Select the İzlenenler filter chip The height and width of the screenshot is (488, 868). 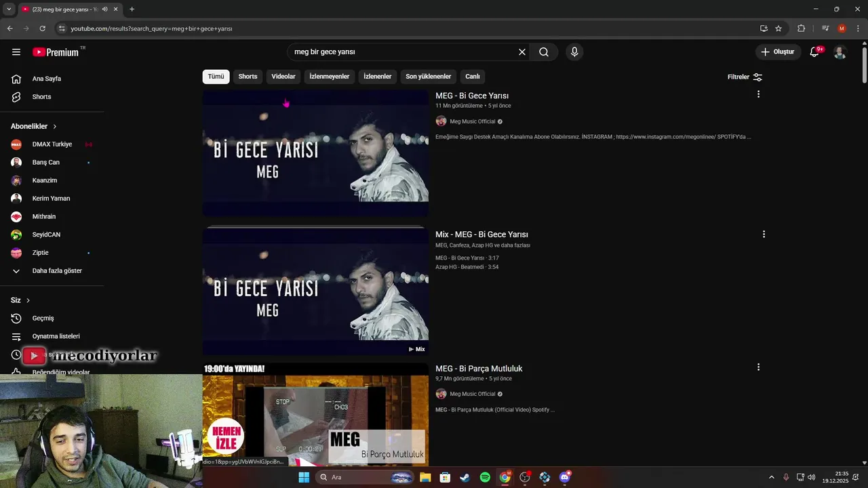point(377,77)
